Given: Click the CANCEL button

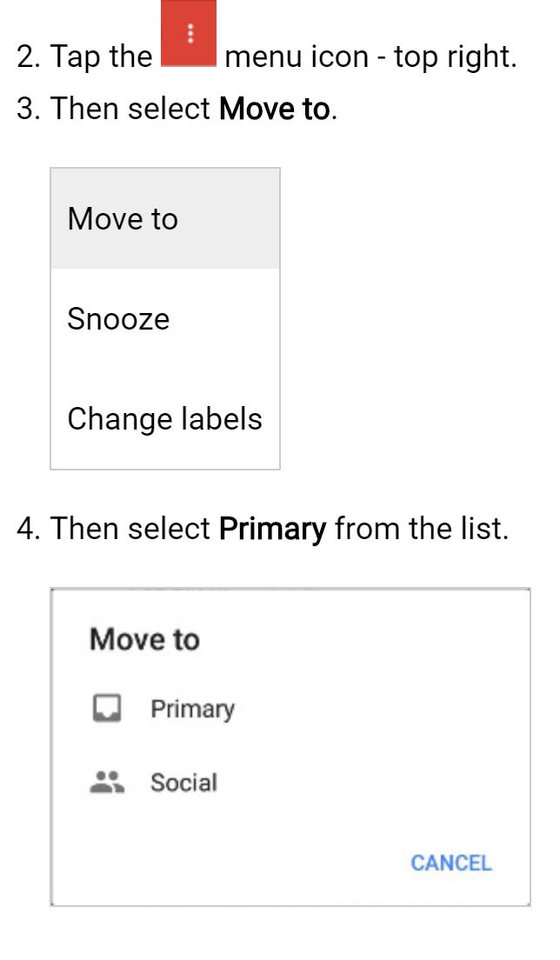Looking at the screenshot, I should (x=451, y=863).
